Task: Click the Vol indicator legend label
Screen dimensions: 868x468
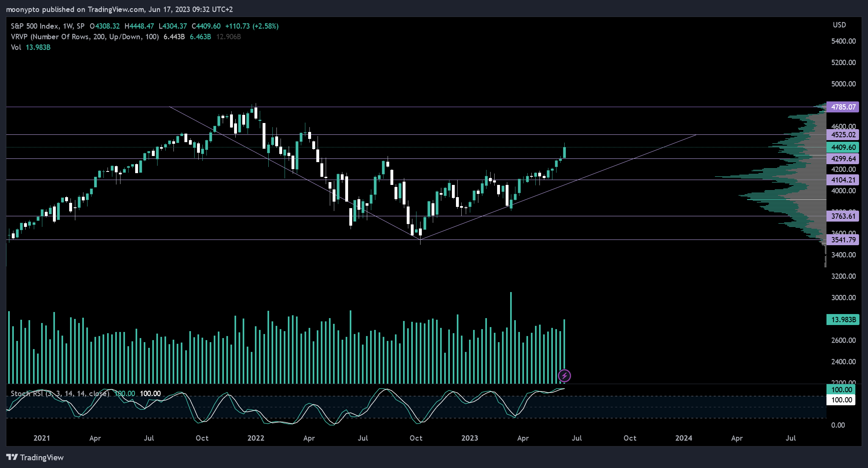Action: 16,47
